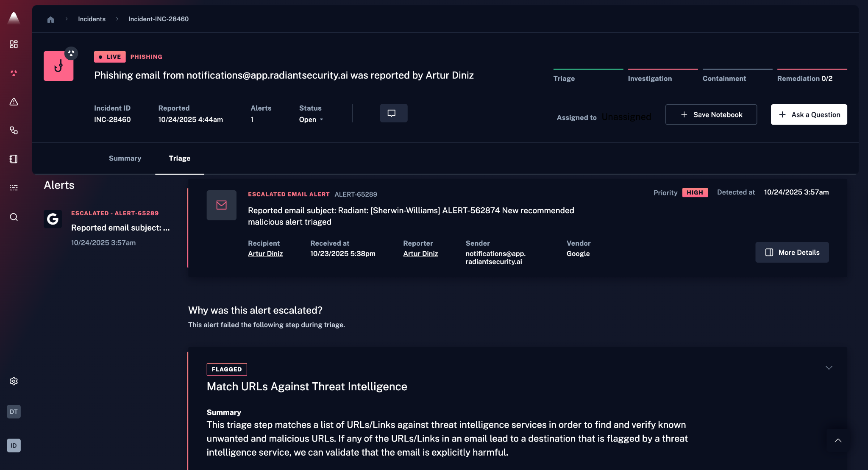
Task: Open the comment bubble icon button
Action: point(393,113)
